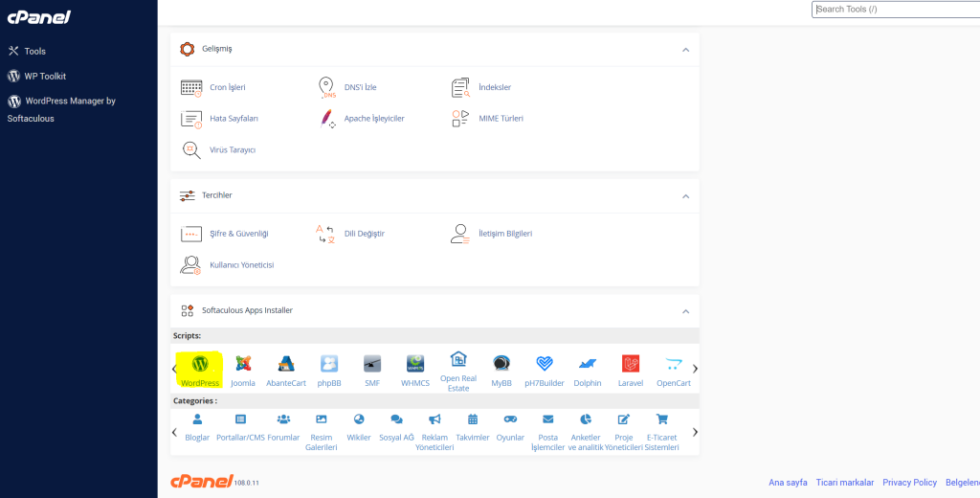Click the Dolphin script icon
This screenshot has height=498, width=980.
[588, 364]
